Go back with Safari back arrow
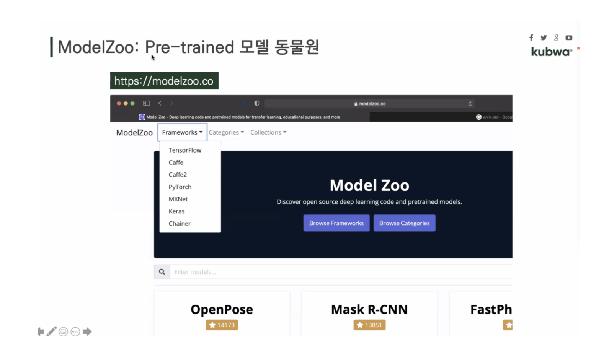The width and height of the screenshot is (591, 364). pyautogui.click(x=160, y=103)
